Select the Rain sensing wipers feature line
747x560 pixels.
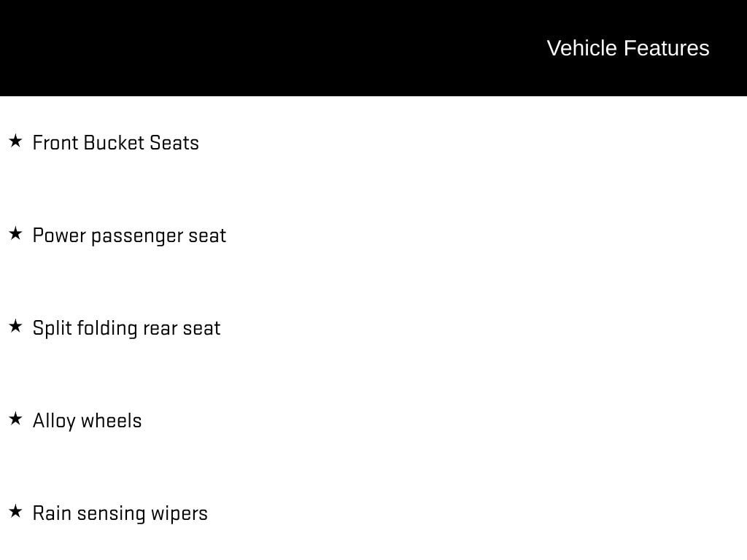tap(120, 513)
